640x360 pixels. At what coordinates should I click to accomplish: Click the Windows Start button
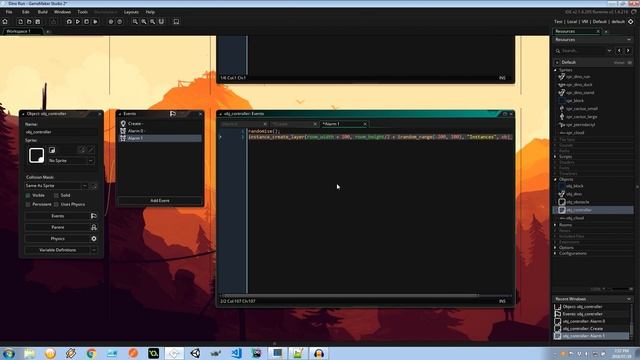tap(9, 353)
